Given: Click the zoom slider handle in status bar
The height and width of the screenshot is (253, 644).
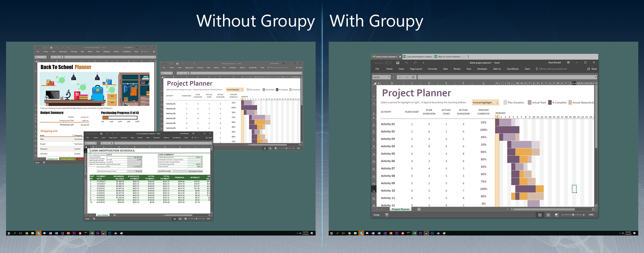Looking at the screenshot, I should (573, 215).
